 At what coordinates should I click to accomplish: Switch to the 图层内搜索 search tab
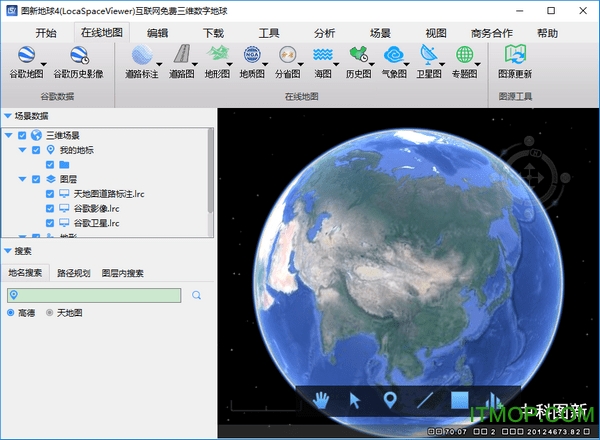122,273
